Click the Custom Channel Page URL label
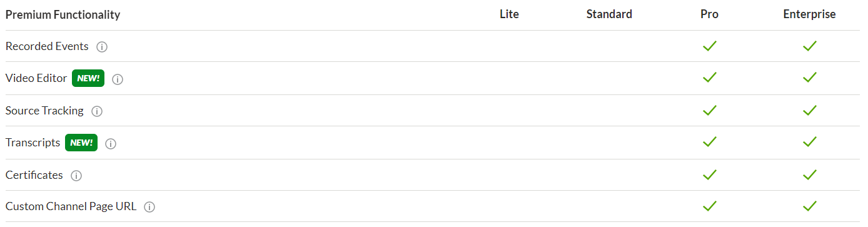The width and height of the screenshot is (868, 227). 71,206
